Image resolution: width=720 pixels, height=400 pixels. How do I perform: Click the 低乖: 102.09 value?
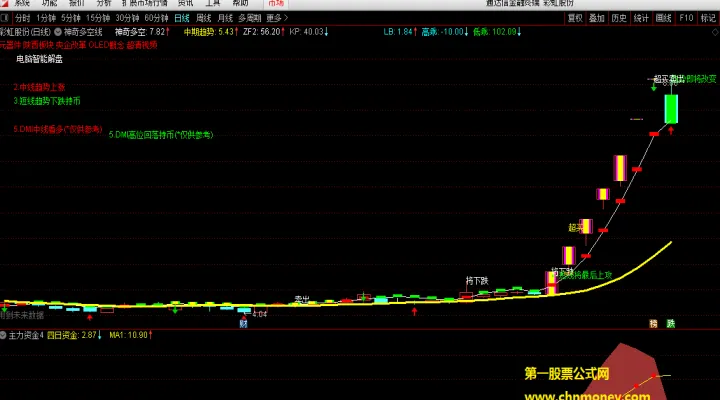point(497,32)
